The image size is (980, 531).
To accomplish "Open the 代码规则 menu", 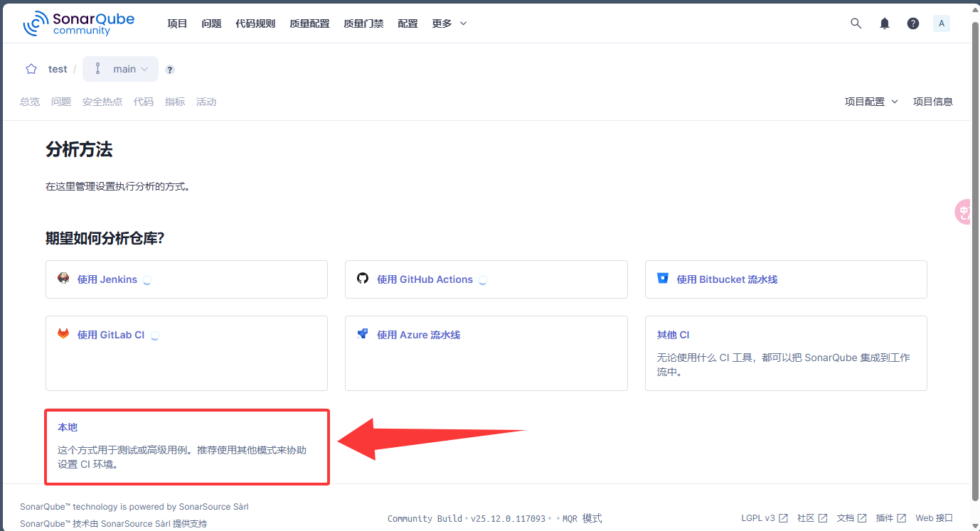I will 255,23.
